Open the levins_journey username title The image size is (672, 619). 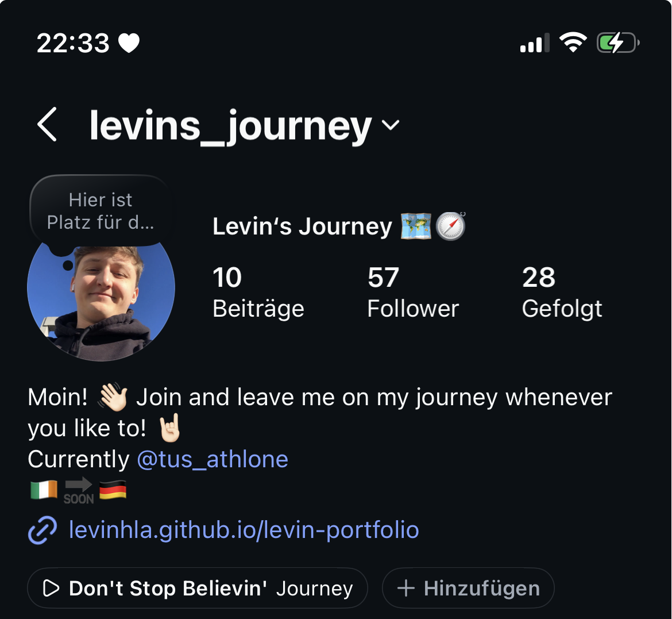[230, 125]
